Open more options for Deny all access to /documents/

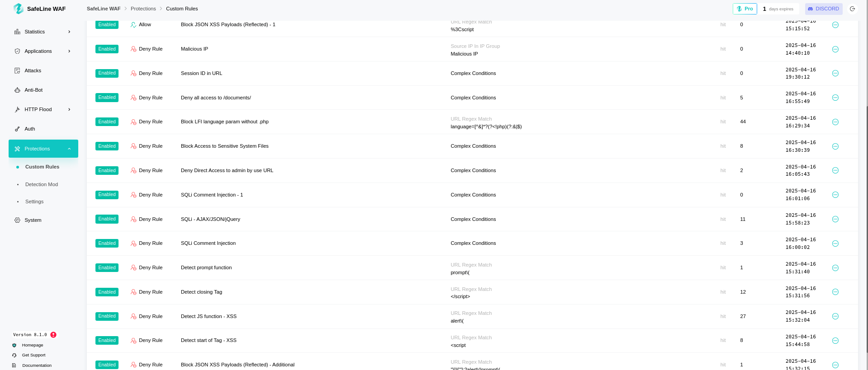(x=835, y=98)
